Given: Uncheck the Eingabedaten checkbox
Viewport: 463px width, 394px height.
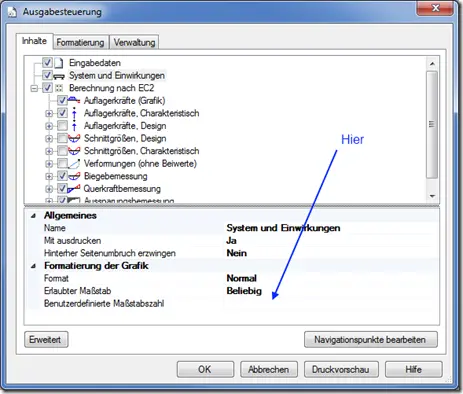Looking at the screenshot, I should tap(47, 63).
